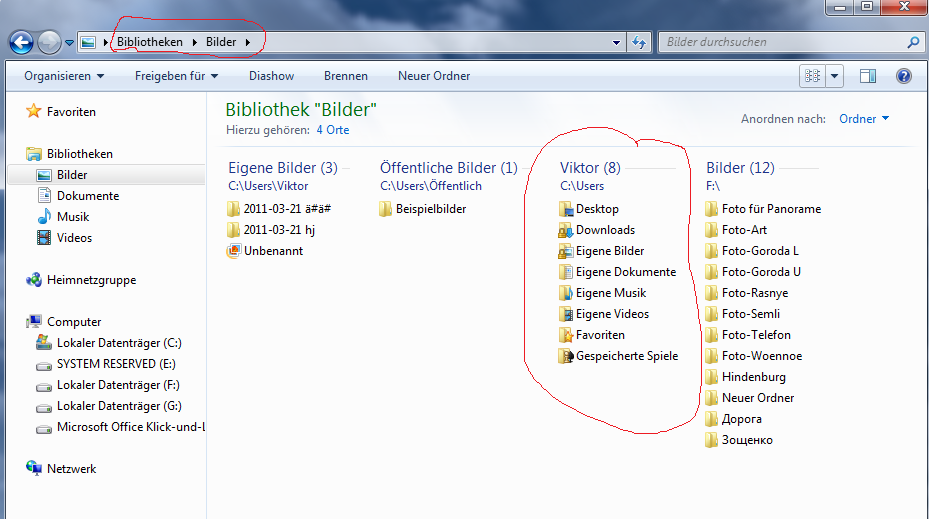Select Lokaler Datenträger (C:) drive
The image size is (929, 519).
point(118,343)
